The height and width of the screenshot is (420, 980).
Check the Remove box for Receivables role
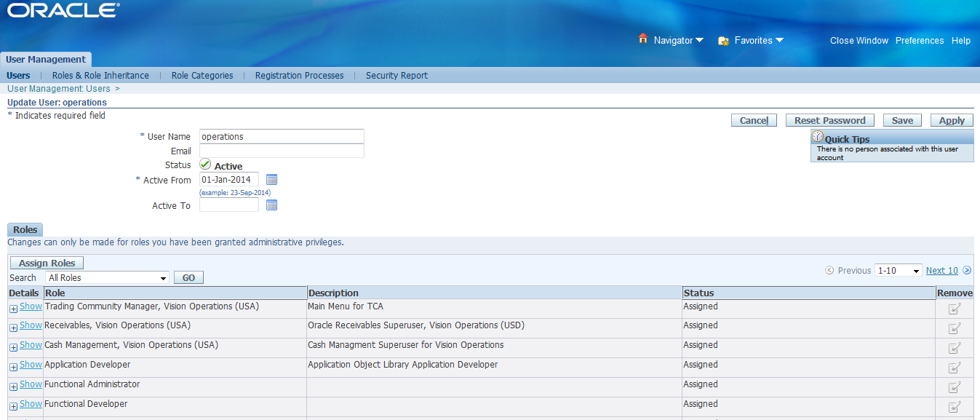pyautogui.click(x=954, y=328)
